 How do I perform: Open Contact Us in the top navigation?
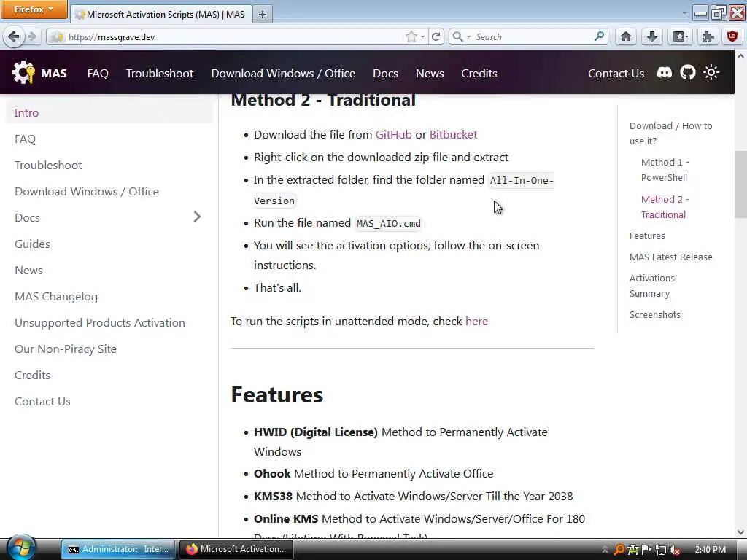(616, 74)
